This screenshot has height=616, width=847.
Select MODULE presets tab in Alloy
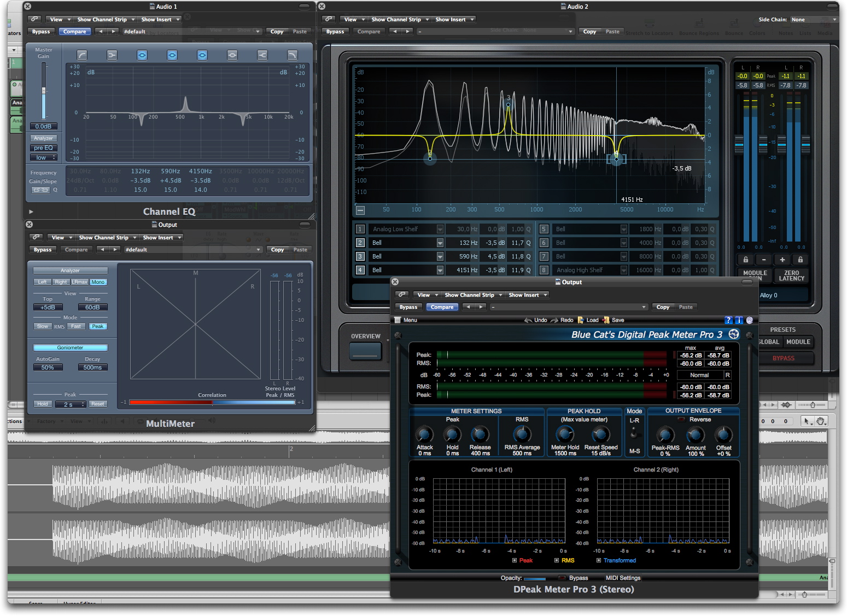click(x=798, y=342)
